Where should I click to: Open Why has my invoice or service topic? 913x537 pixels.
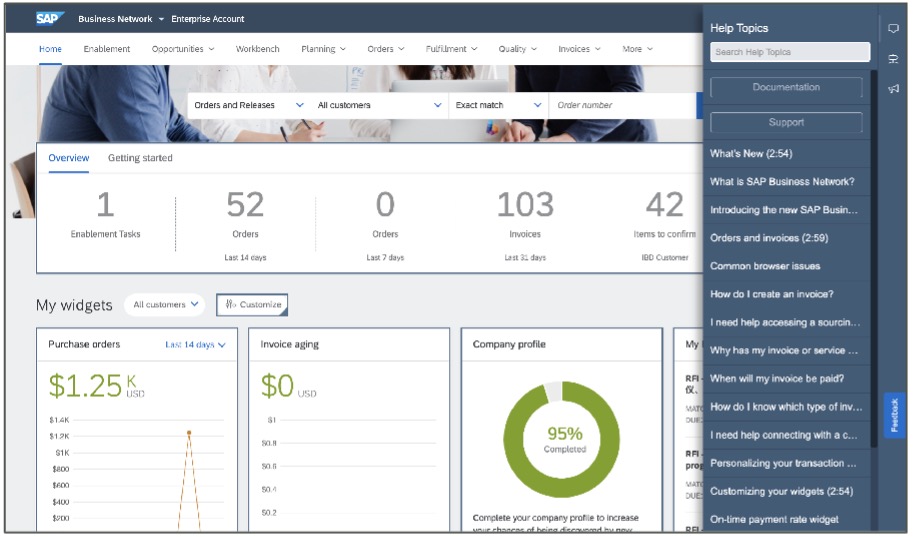tap(787, 351)
